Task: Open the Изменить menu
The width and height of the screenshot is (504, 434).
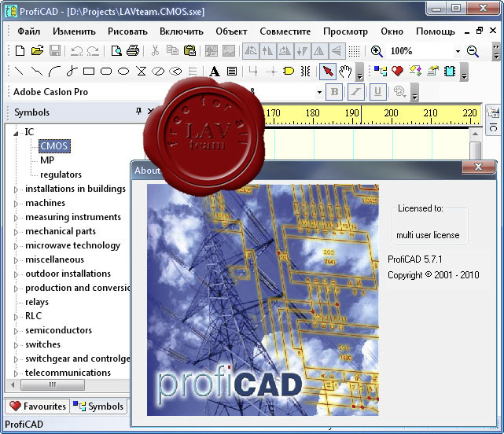Action: pos(74,31)
